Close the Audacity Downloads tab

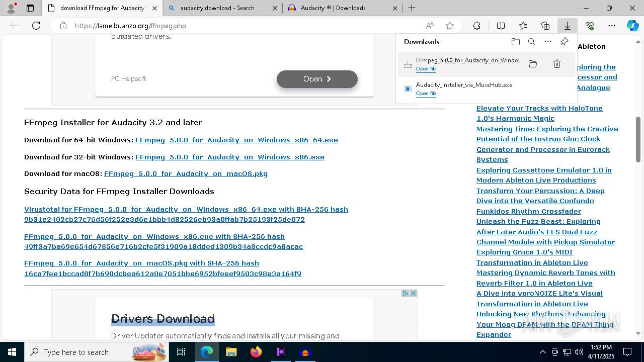click(395, 8)
